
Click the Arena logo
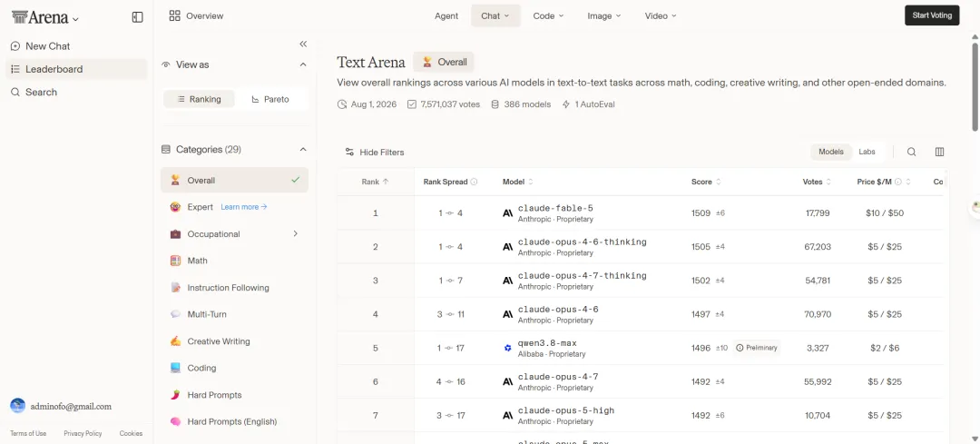tap(39, 17)
